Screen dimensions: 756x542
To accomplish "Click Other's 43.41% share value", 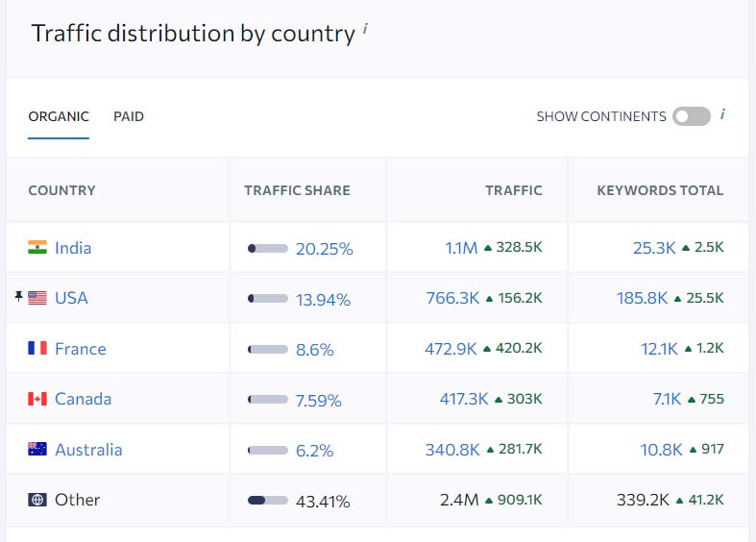I will click(323, 502).
